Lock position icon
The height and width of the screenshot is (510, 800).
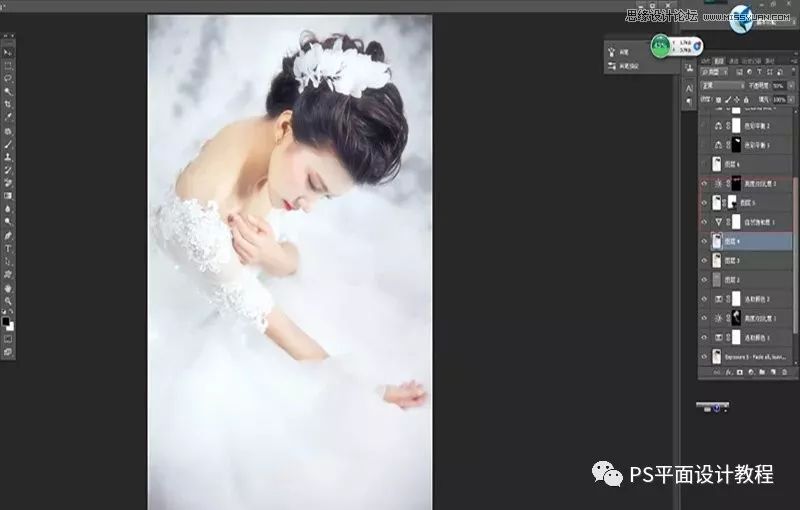pos(737,99)
